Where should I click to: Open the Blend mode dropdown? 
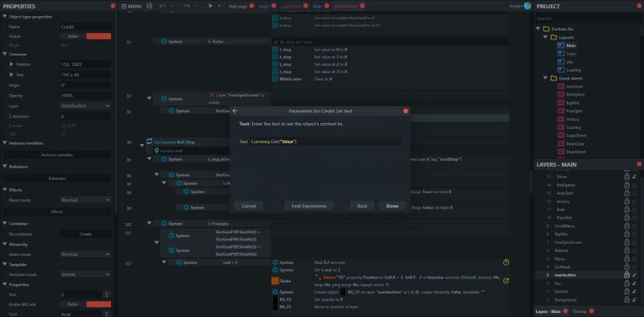tap(85, 200)
